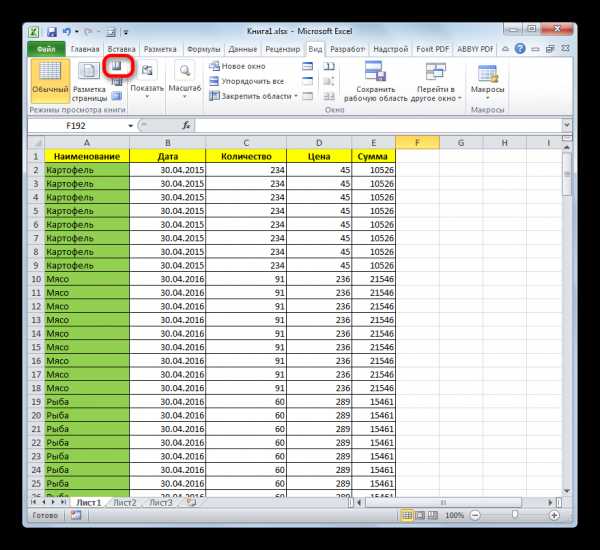The image size is (600, 550).
Task: Click the Split window icon
Action: (308, 66)
